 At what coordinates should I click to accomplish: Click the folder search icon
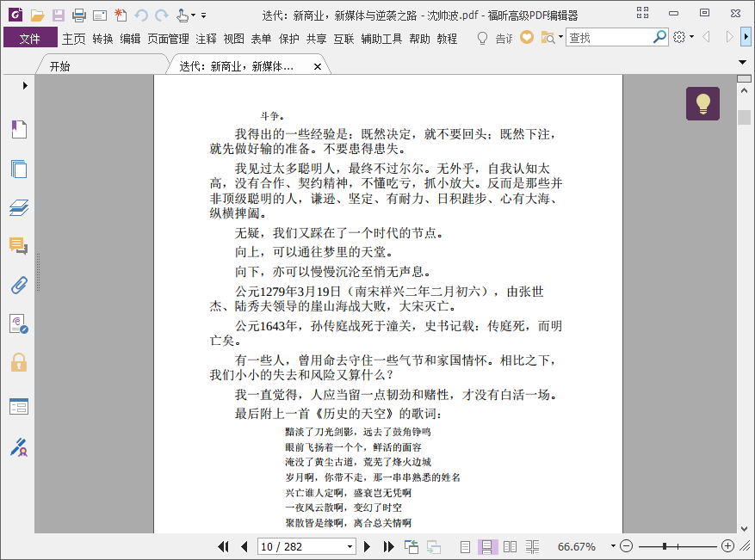coord(548,38)
